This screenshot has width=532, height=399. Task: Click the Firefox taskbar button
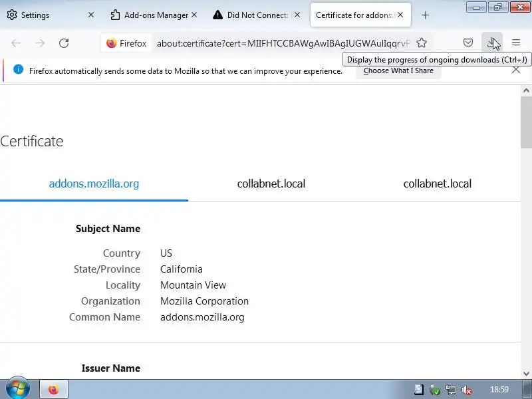(x=54, y=390)
